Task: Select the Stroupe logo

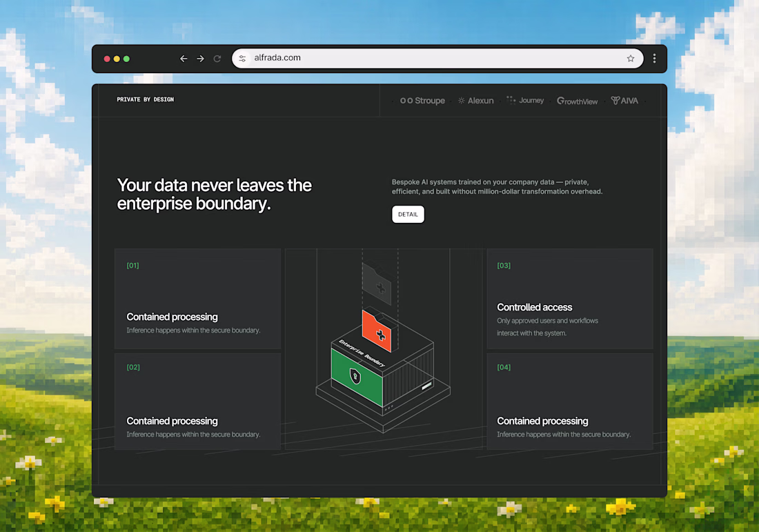Action: coord(422,101)
